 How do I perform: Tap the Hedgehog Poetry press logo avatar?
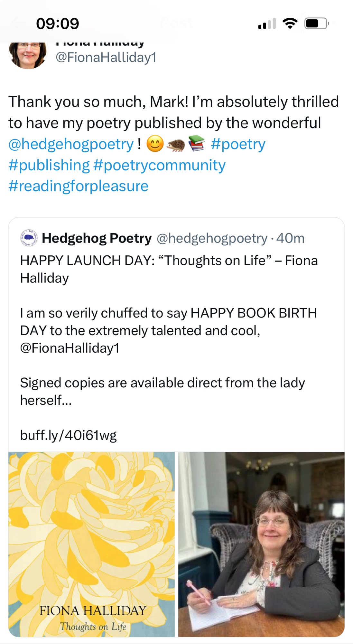point(29,238)
